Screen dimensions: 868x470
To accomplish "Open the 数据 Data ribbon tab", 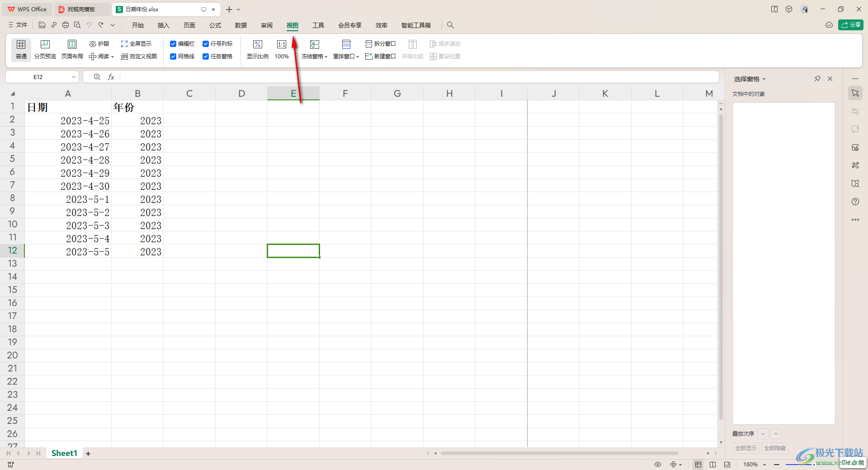I will pyautogui.click(x=241, y=25).
